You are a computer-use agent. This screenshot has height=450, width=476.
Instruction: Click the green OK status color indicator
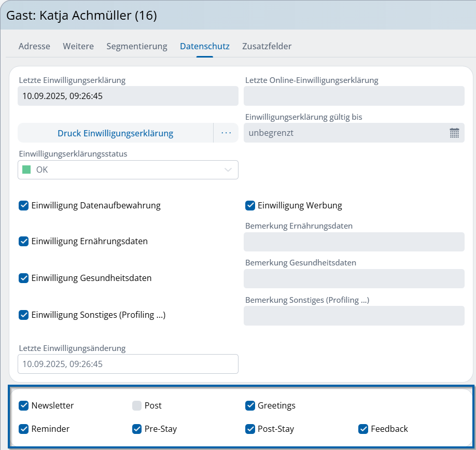coord(27,170)
